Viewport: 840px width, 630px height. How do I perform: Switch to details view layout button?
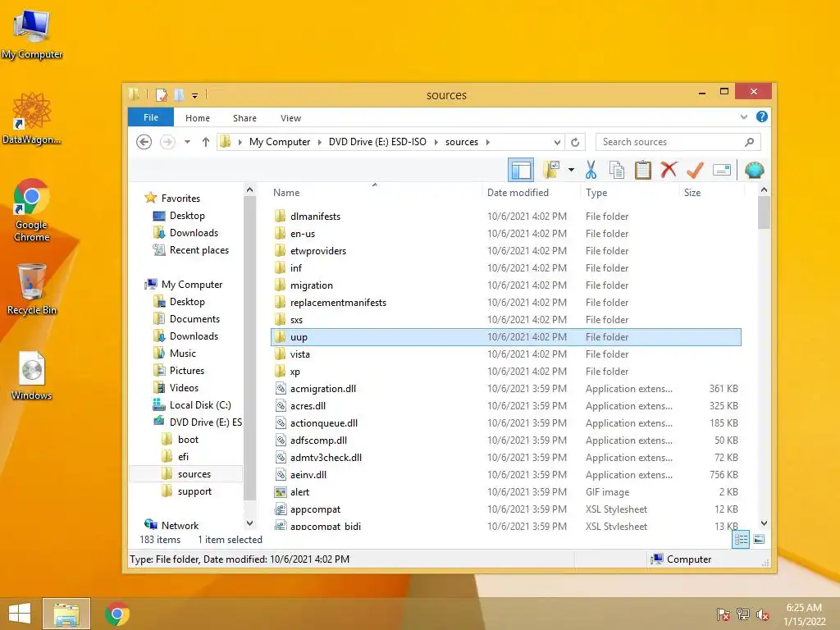[741, 540]
